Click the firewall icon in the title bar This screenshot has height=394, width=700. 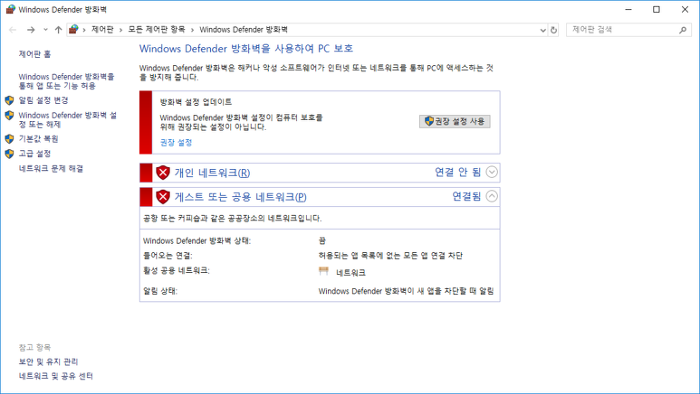(x=10, y=9)
